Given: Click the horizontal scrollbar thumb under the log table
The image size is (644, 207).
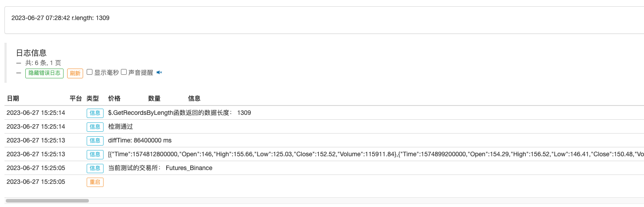Looking at the screenshot, I should coord(47,201).
